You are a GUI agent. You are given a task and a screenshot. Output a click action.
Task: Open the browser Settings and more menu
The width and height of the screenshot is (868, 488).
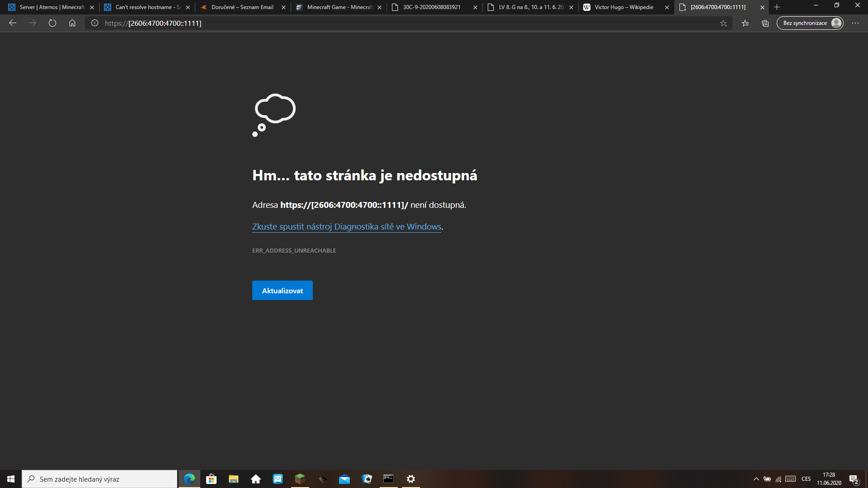855,23
